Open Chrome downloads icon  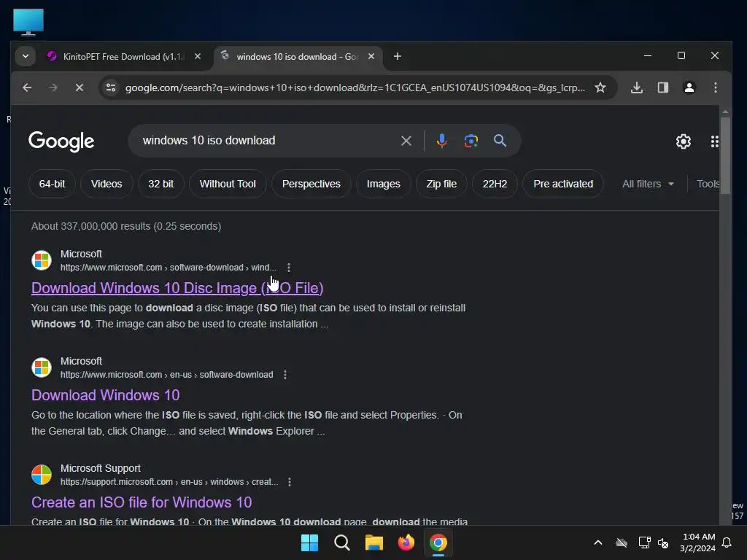pyautogui.click(x=637, y=87)
